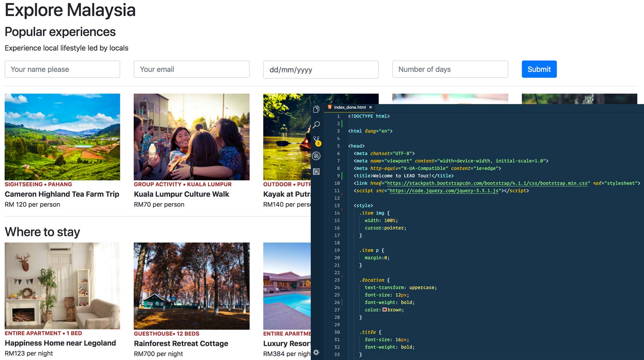Click the 'cursor:pointer;' code line
Image resolution: width=644 pixels, height=360 pixels.
(x=385, y=228)
